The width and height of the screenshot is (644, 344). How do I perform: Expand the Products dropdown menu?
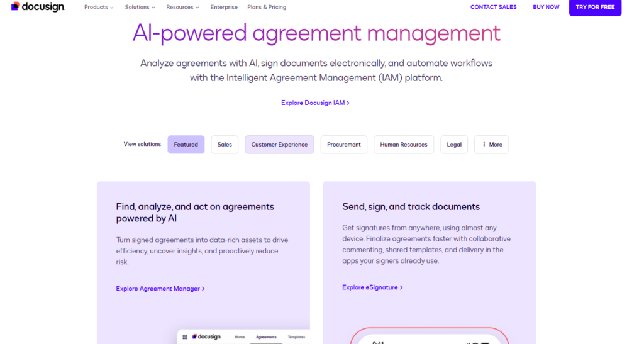[99, 7]
